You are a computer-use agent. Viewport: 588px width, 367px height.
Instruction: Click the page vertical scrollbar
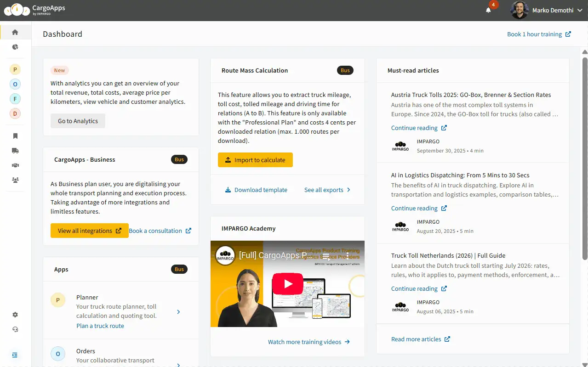click(x=585, y=158)
